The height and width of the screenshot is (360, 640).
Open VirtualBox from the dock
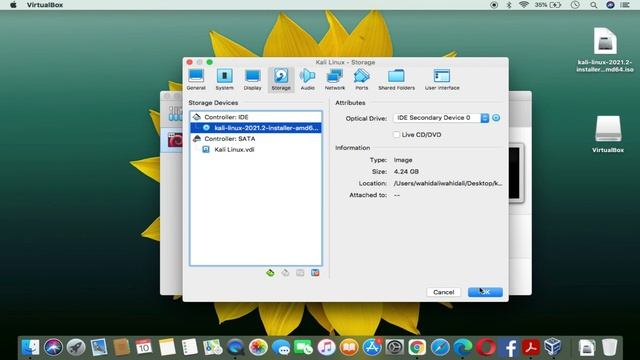[x=553, y=347]
